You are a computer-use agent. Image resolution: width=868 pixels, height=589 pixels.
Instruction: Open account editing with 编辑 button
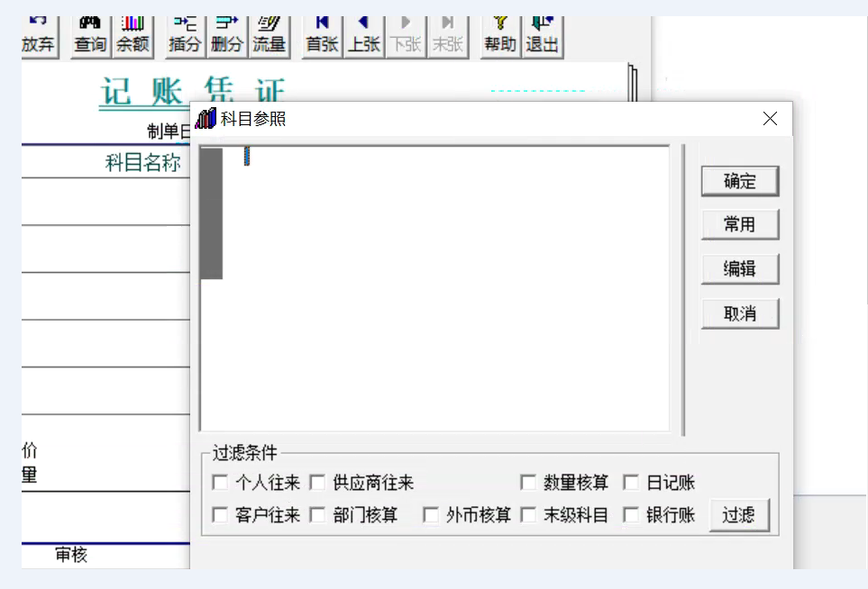point(740,268)
